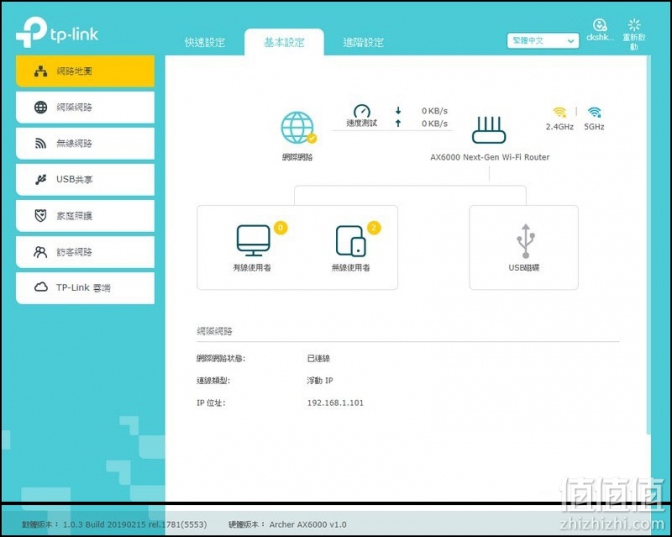Click the large Internet globe icon
672x537 pixels.
coord(297,128)
